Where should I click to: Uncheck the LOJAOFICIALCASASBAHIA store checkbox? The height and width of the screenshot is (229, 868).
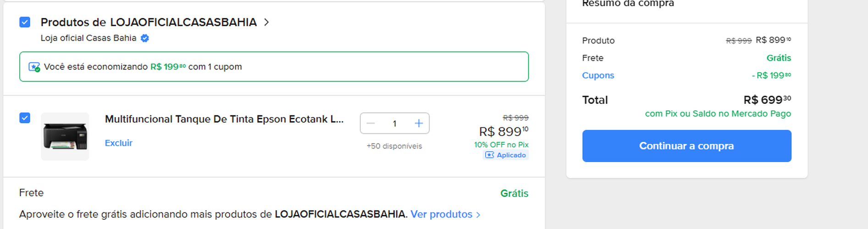click(25, 22)
